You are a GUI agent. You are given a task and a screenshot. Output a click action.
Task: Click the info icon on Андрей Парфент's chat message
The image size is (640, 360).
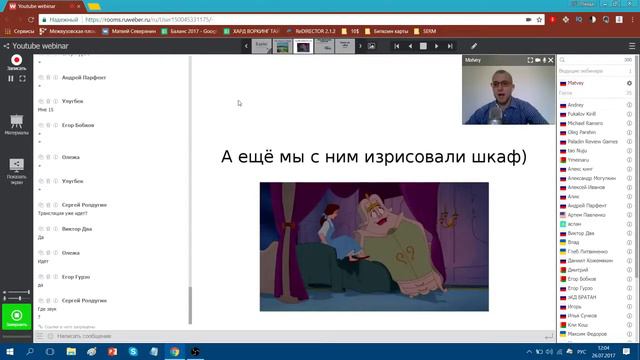(56, 78)
